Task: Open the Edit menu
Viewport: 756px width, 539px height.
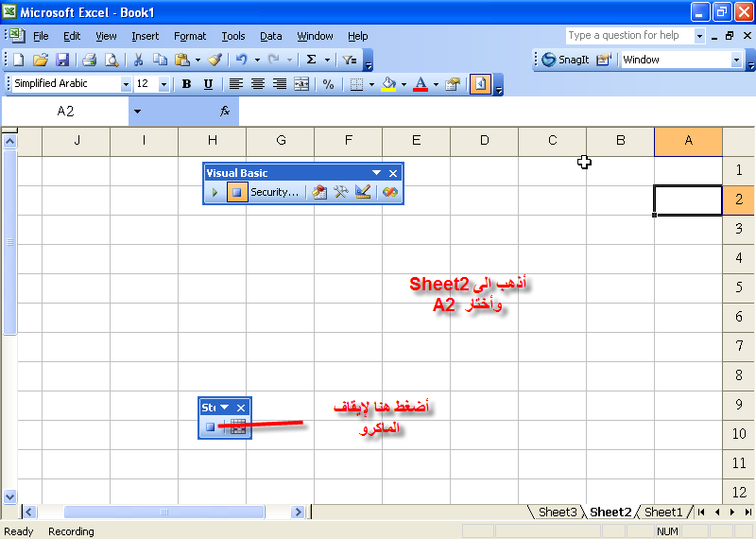Action: point(72,36)
